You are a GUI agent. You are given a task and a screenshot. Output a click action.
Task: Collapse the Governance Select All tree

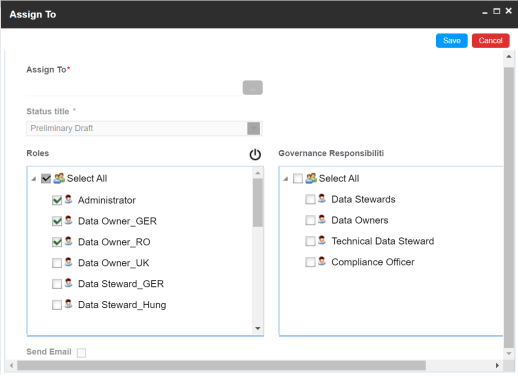point(286,179)
